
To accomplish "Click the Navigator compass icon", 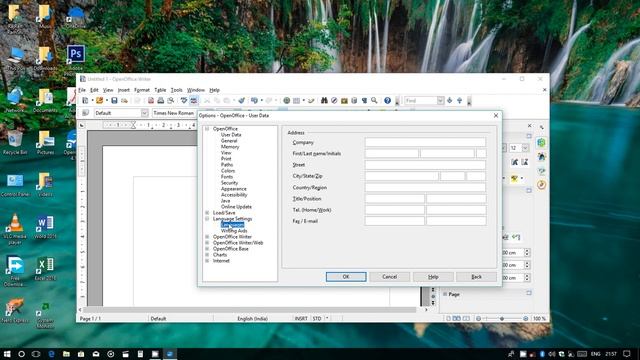I will [334, 100].
